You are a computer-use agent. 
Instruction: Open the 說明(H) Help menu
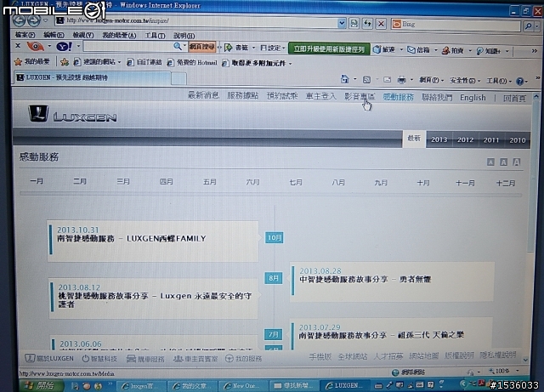[184, 36]
